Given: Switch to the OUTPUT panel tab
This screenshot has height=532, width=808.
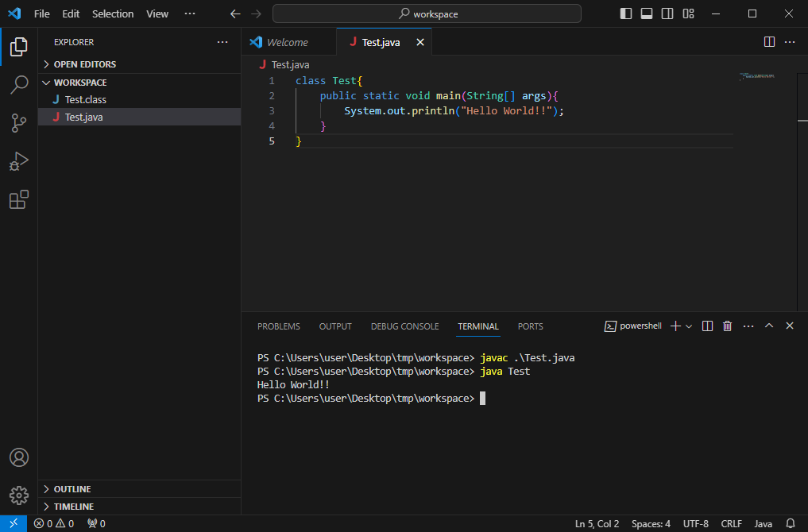Looking at the screenshot, I should [335, 326].
